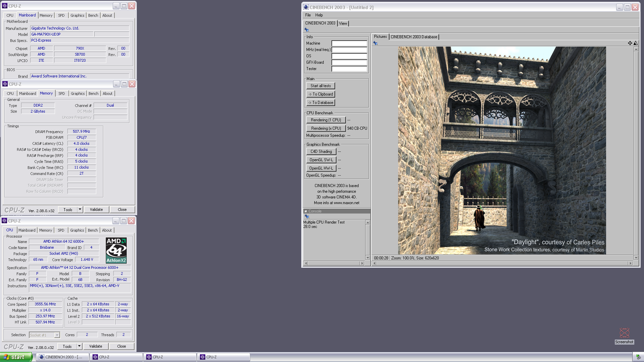This screenshot has width=644, height=362.
Task: Click the CPU-Z Mainboard window title icon
Action: coord(5,6)
